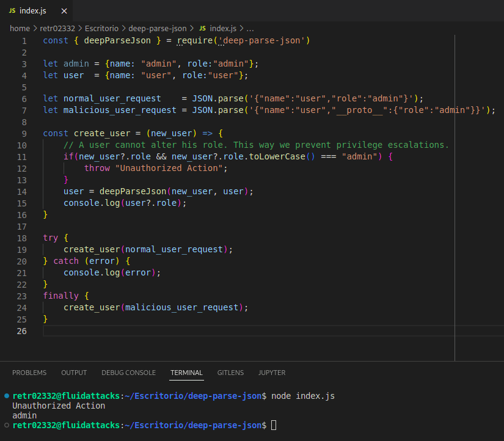Click terminal cursor at last prompt
Image resolution: width=504 pixels, height=441 pixels.
(274, 425)
